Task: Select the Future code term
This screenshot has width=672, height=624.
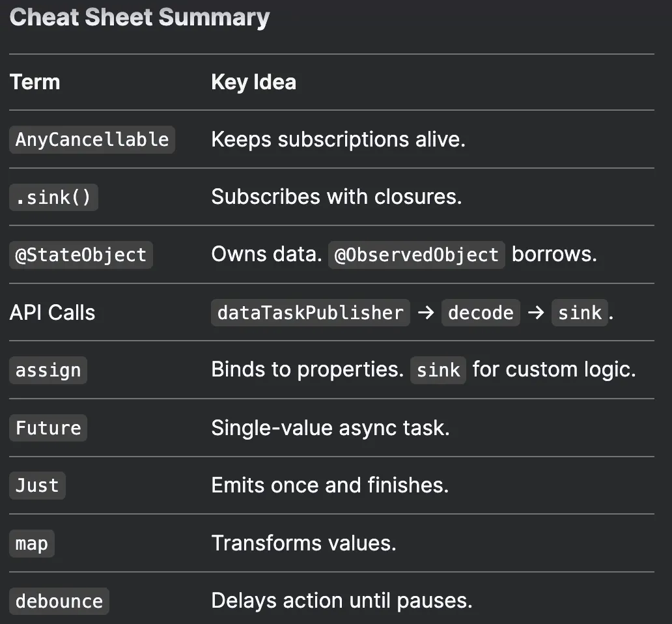Action: point(48,428)
